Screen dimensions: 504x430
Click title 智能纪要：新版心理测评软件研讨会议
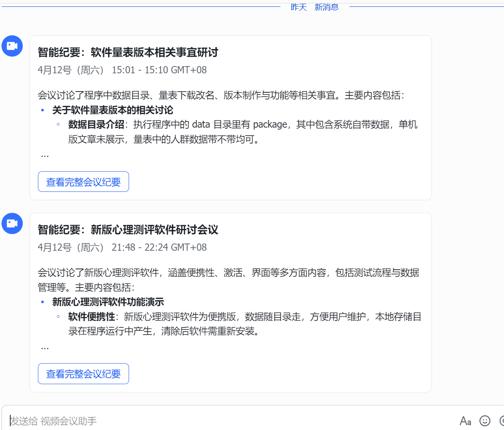coord(128,230)
